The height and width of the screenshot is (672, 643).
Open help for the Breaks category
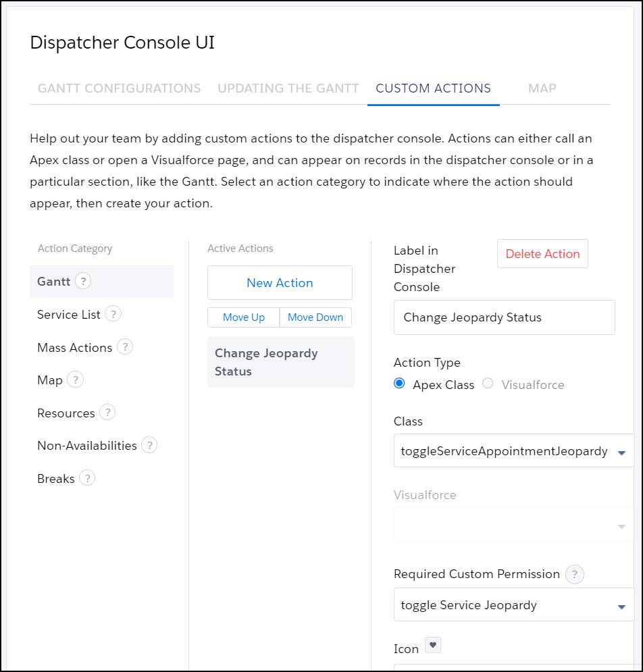click(x=86, y=479)
